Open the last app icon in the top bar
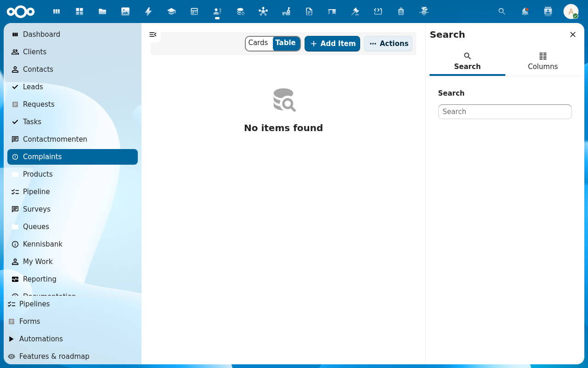 [424, 11]
